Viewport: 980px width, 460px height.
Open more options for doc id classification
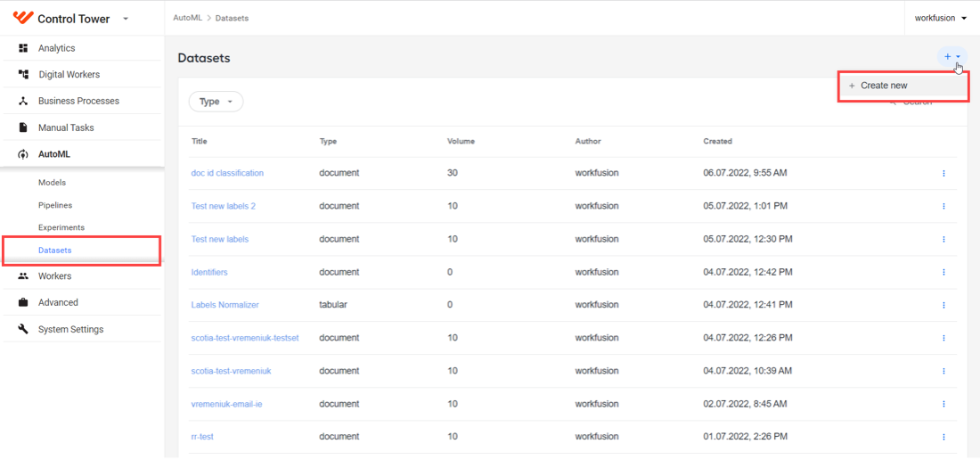[943, 173]
